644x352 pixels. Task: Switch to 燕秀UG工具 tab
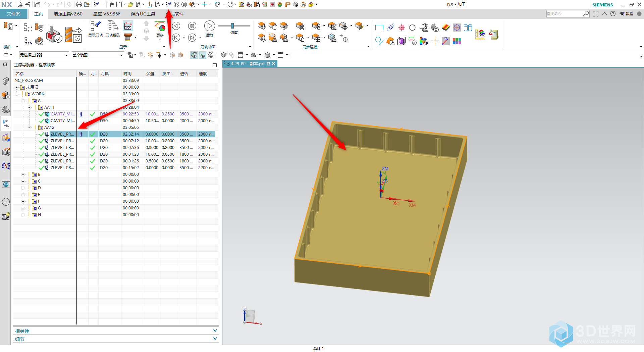click(x=143, y=14)
